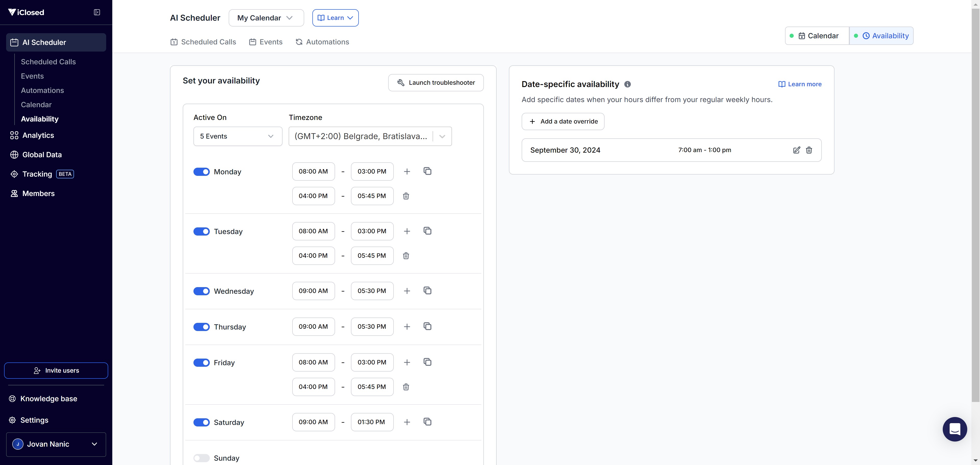
Task: Delete the September 30, 2024 override
Action: click(809, 150)
